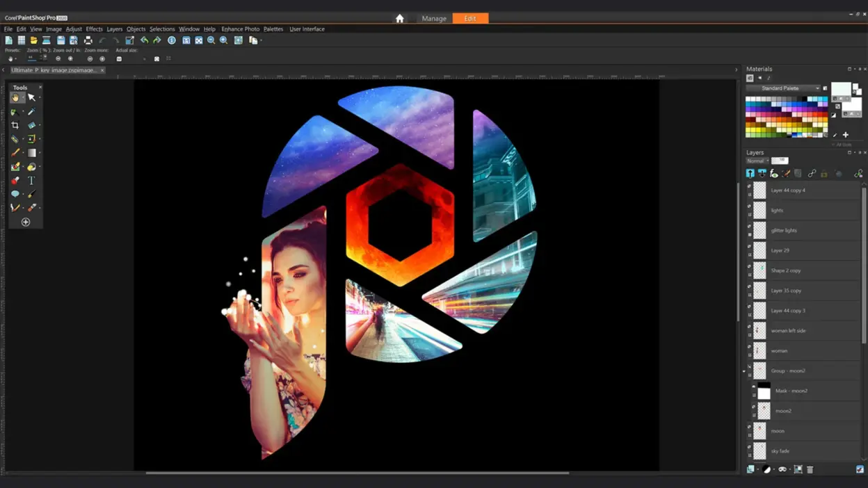The width and height of the screenshot is (868, 488).
Task: Toggle visibility of Shape 2 copy layer
Action: click(749, 267)
